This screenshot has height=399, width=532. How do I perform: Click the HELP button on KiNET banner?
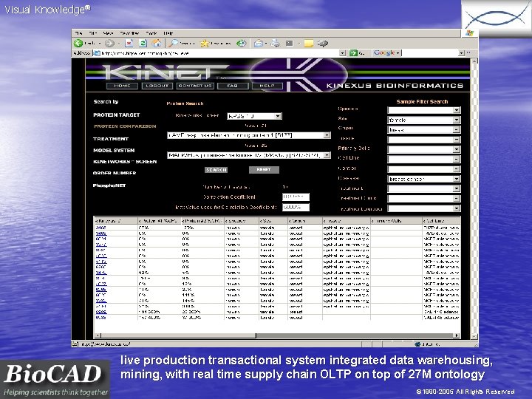coord(267,86)
